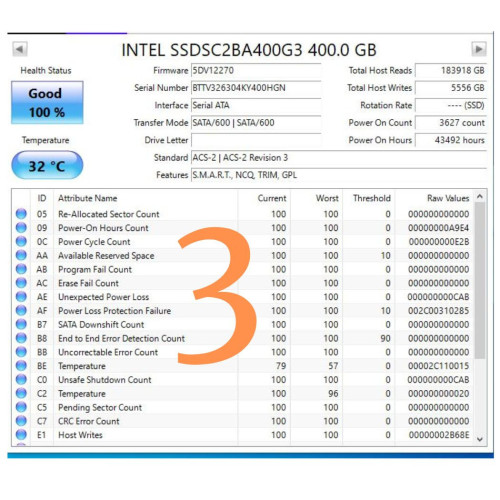Image resolution: width=500 pixels, height=500 pixels.
Task: Click status icon for Available Reserved Space
Action: (x=21, y=255)
